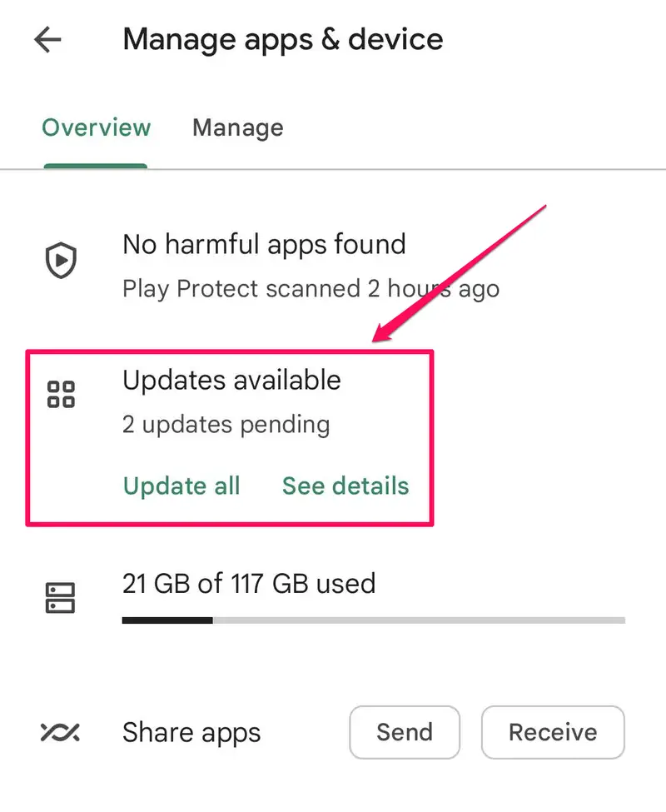Click the back arrow
Viewport: 666px width, 812px height.
click(47, 39)
